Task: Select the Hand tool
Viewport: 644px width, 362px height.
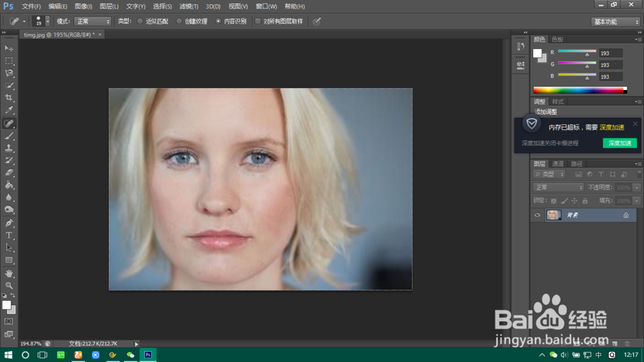Action: [x=8, y=273]
